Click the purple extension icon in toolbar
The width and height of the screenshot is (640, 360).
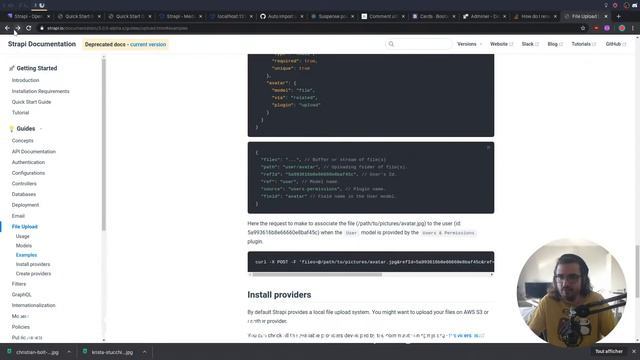pyautogui.click(x=607, y=28)
